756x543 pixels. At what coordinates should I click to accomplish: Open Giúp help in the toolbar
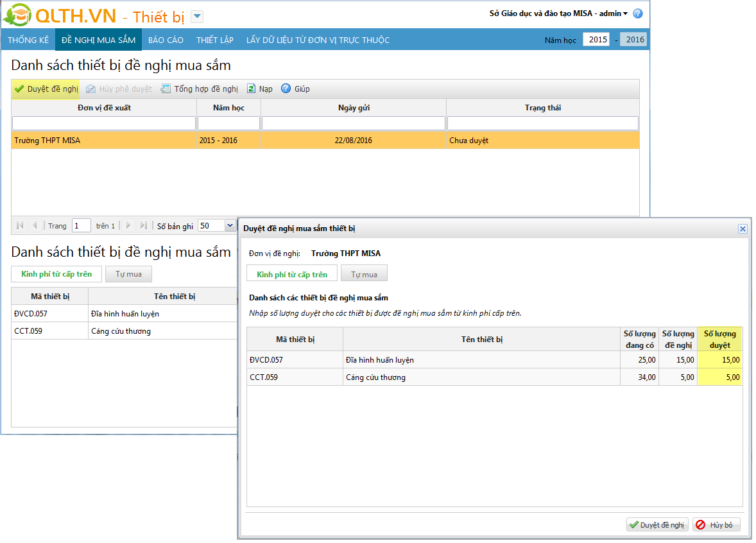tap(286, 89)
